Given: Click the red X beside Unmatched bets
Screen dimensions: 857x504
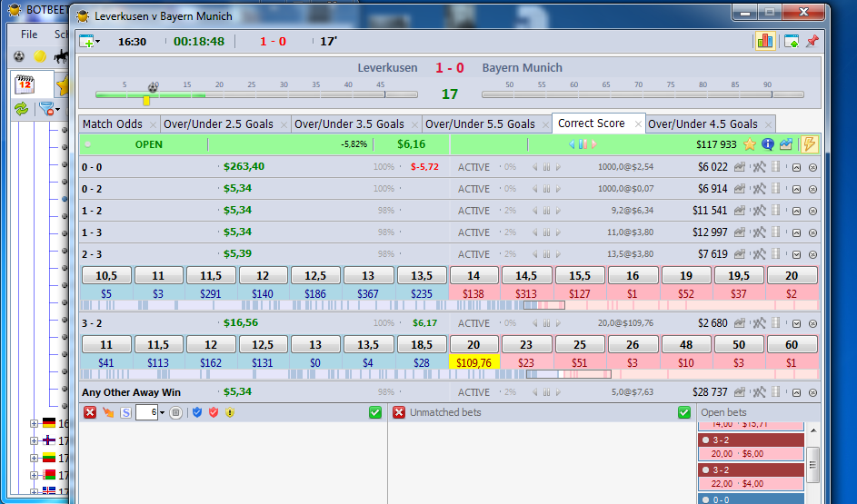Looking at the screenshot, I should [x=399, y=412].
